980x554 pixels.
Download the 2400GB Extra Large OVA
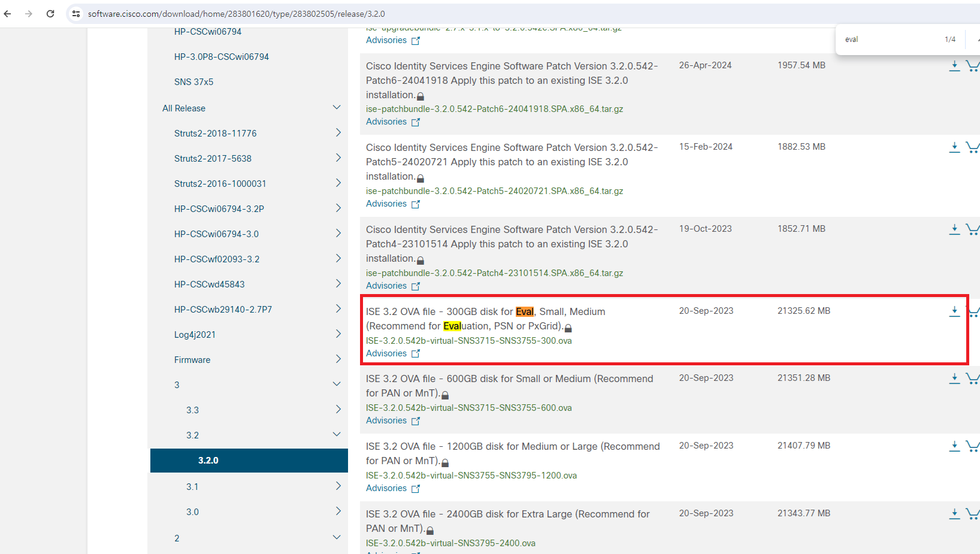954,514
